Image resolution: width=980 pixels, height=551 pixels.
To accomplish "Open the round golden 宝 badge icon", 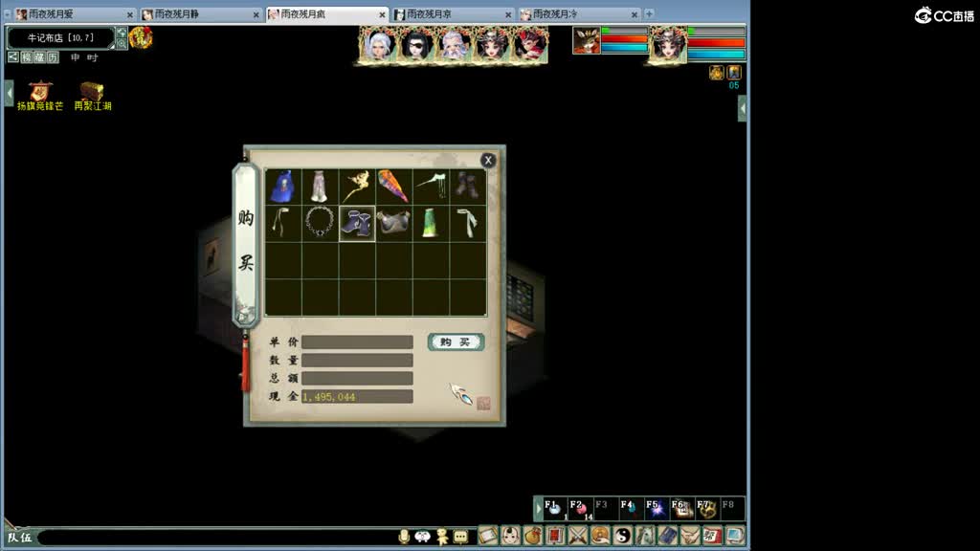I will tap(141, 38).
